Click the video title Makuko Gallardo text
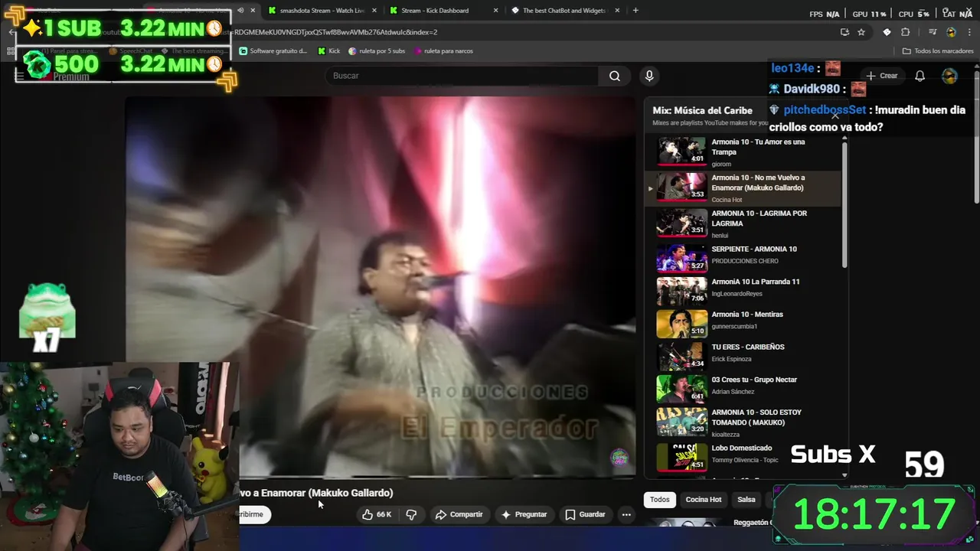The width and height of the screenshot is (980, 551). (x=351, y=493)
